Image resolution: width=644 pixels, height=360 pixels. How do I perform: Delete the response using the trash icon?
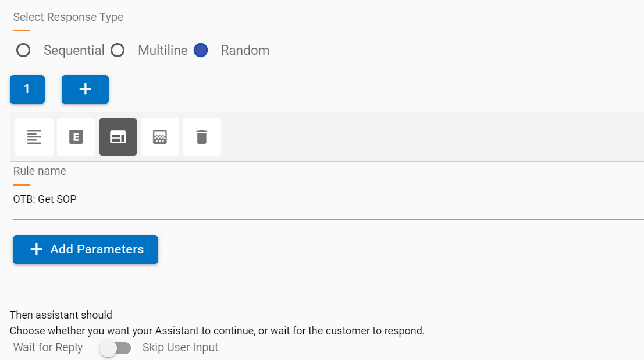pyautogui.click(x=201, y=136)
